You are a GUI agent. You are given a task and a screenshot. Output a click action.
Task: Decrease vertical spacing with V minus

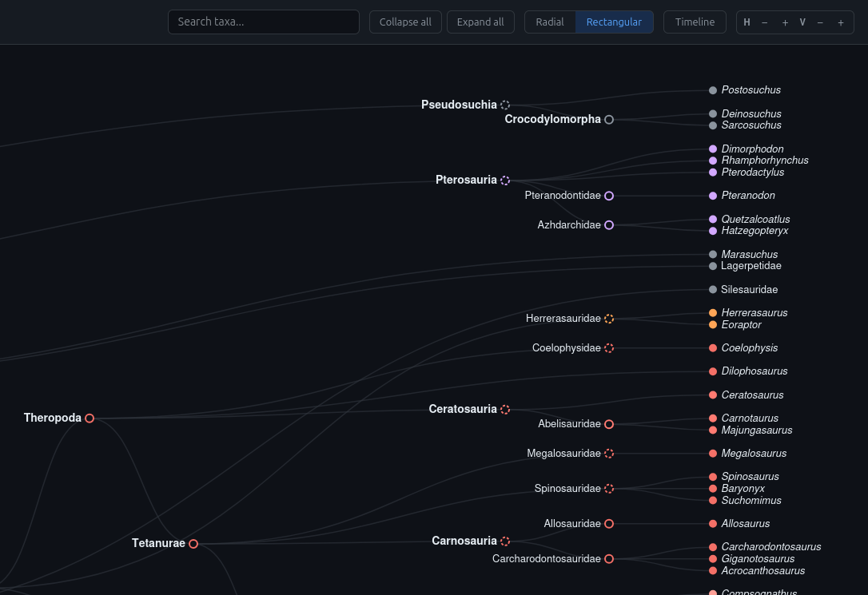tap(820, 22)
